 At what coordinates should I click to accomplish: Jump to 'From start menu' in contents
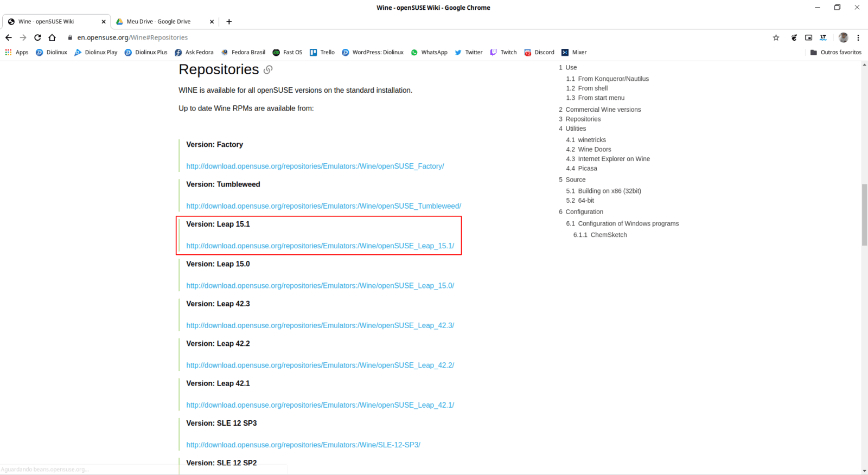tap(595, 98)
